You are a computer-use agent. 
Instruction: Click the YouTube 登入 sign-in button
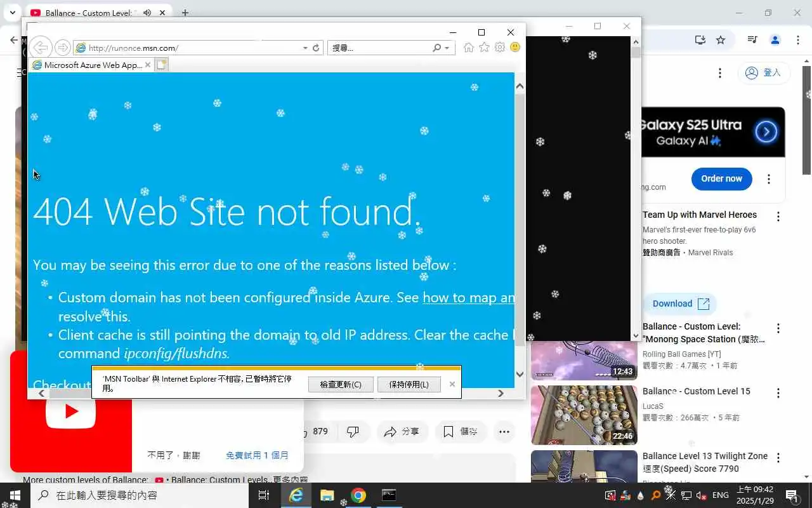coord(763,73)
